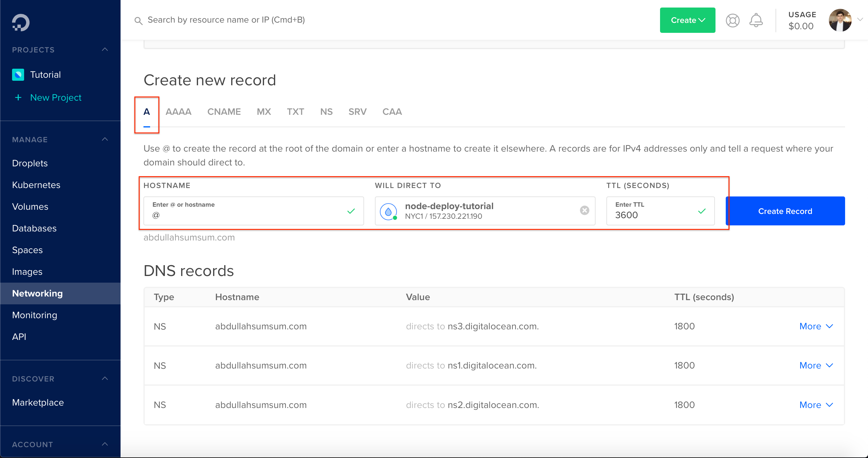Click the Tutorial project icon

[x=18, y=75]
